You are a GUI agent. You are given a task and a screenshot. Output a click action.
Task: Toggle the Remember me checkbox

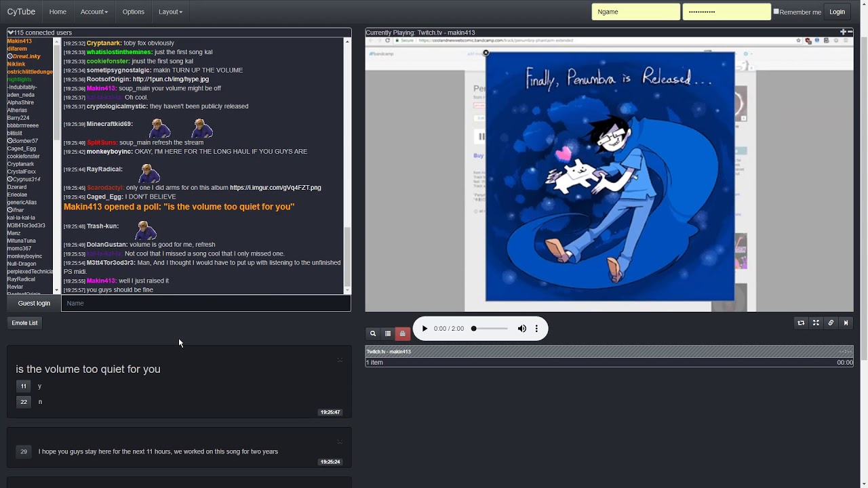click(776, 12)
